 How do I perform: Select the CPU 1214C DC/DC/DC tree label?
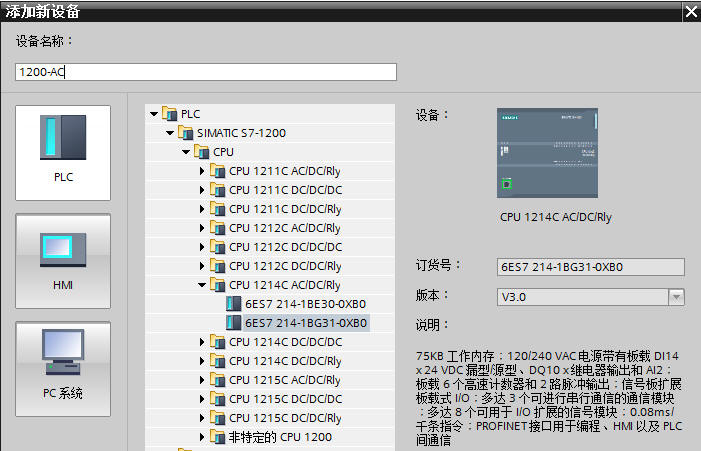click(x=286, y=342)
